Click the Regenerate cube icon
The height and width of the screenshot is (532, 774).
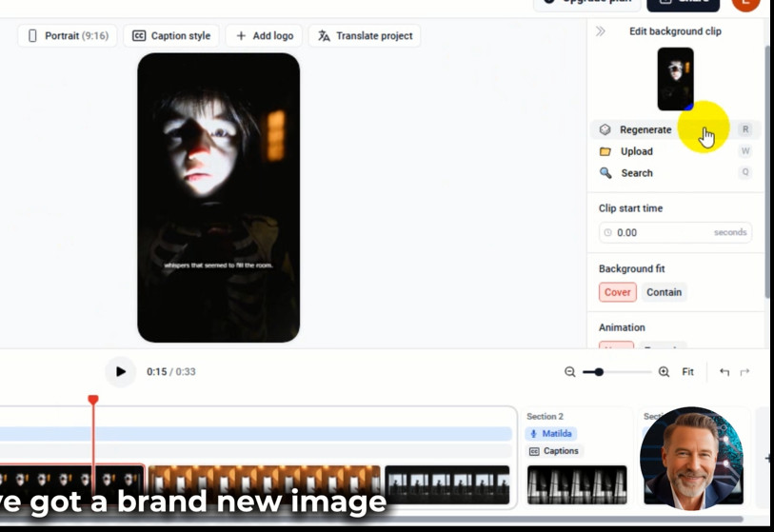click(x=605, y=129)
